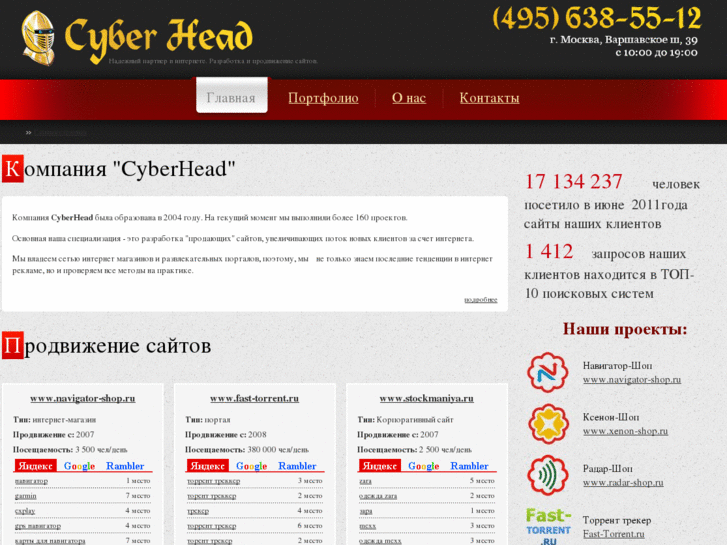This screenshot has height=545, width=727.
Task: Open Fast-Torrent.ru link under Наши проекты
Action: pos(613,534)
